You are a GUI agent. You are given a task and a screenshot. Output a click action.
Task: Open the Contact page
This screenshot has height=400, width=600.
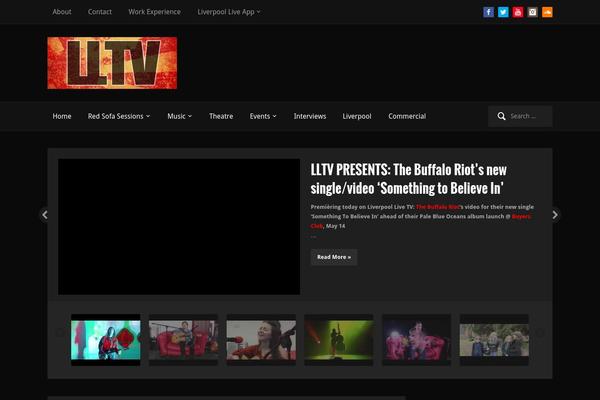[x=100, y=12]
